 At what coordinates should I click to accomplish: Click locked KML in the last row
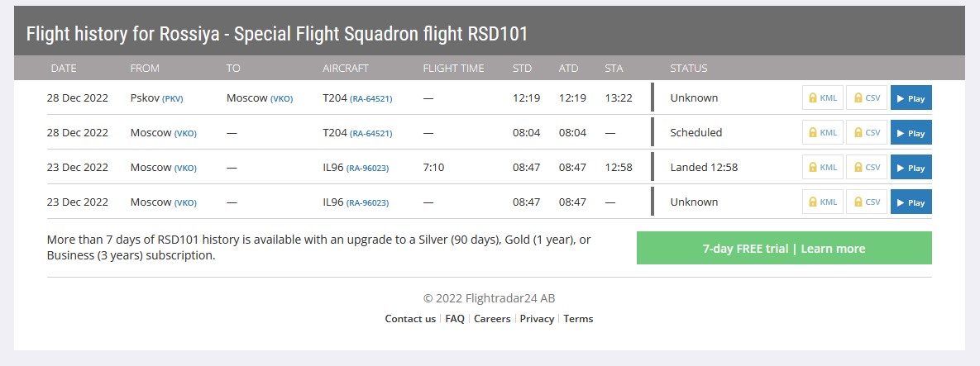click(823, 202)
